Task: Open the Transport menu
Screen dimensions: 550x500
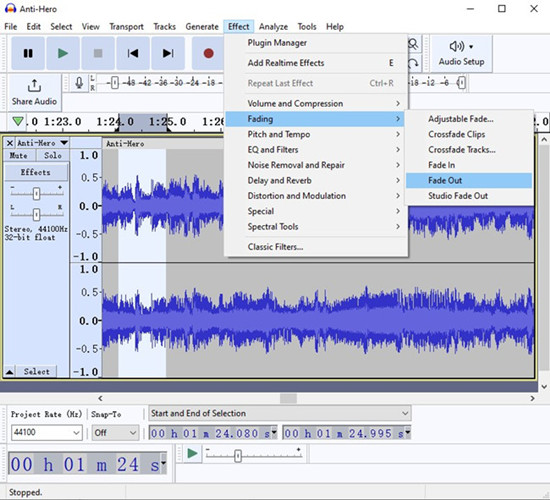Action: click(126, 27)
